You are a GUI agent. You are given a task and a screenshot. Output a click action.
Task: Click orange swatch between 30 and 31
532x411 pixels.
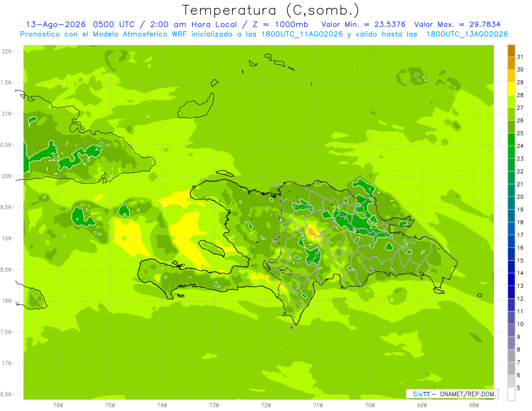(511, 63)
